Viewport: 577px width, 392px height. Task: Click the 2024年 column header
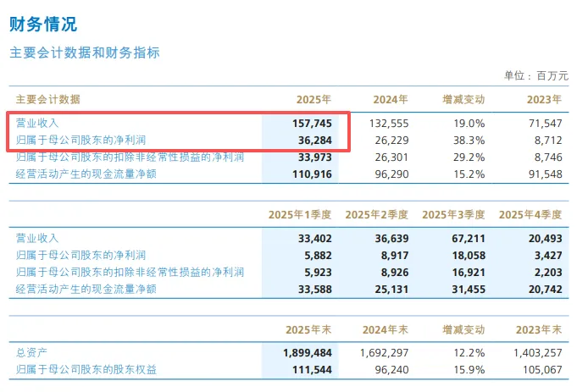coord(391,100)
